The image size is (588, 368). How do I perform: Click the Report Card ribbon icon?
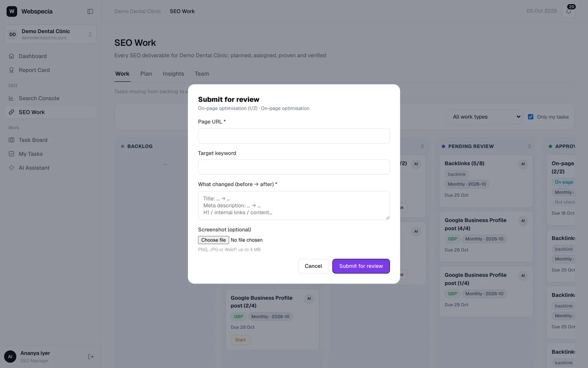coord(11,70)
